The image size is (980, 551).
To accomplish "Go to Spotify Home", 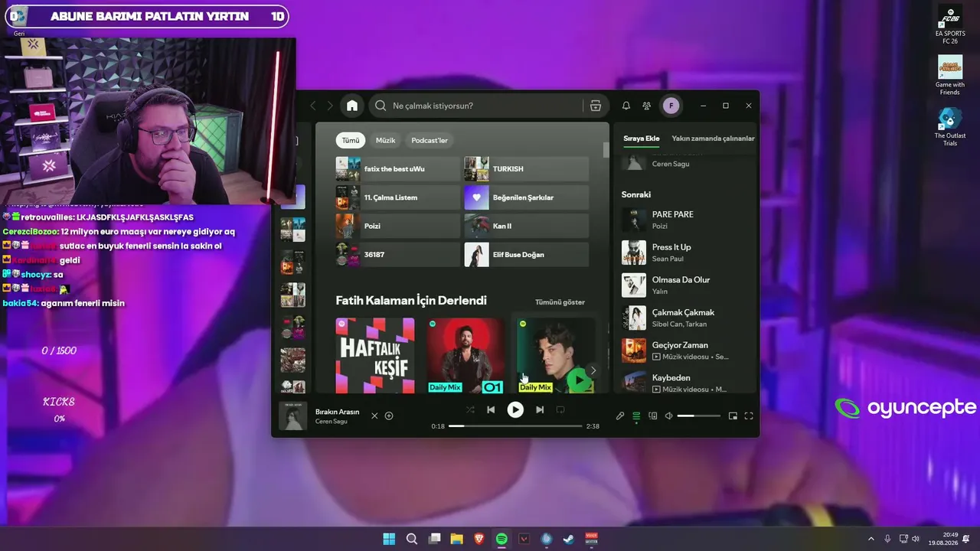I will [352, 106].
